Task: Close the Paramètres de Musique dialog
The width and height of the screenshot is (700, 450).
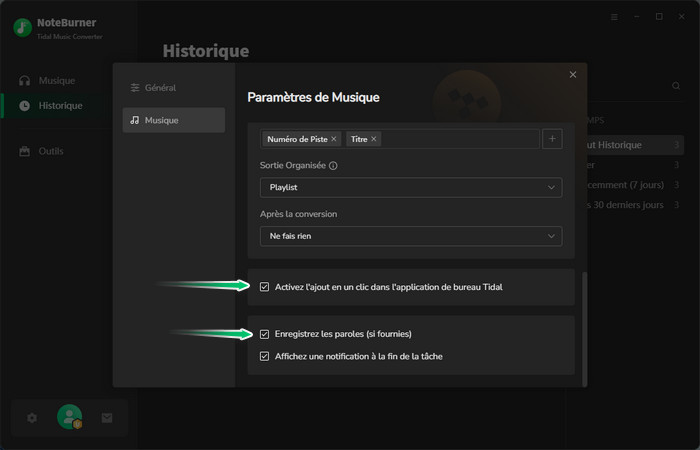Action: tap(573, 75)
